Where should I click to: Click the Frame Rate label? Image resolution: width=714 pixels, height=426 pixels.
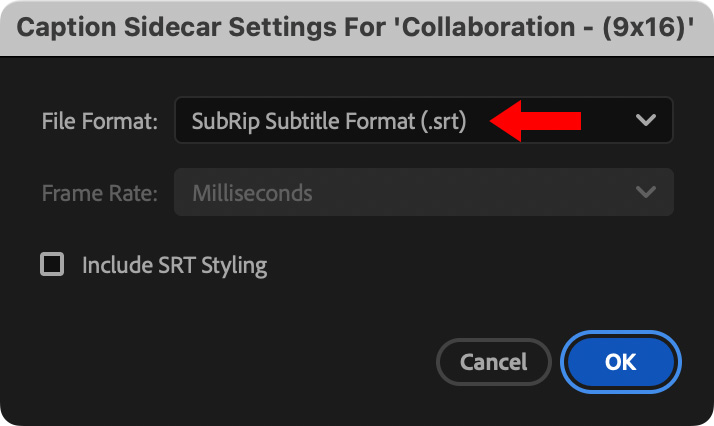(x=100, y=193)
